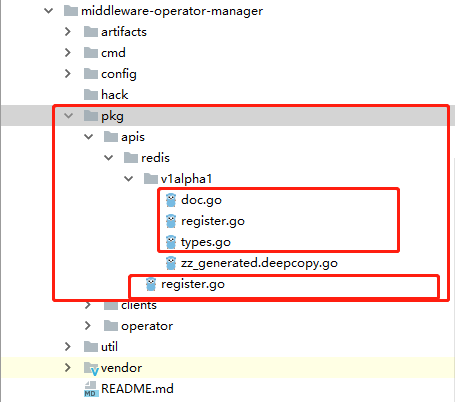
Task: Collapse the middleware-operator-manager root node
Action: click(49, 11)
